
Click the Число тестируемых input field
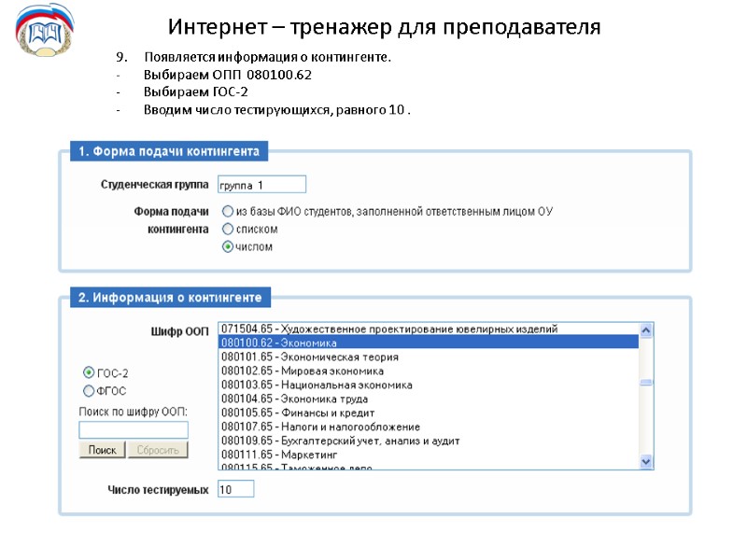(233, 488)
